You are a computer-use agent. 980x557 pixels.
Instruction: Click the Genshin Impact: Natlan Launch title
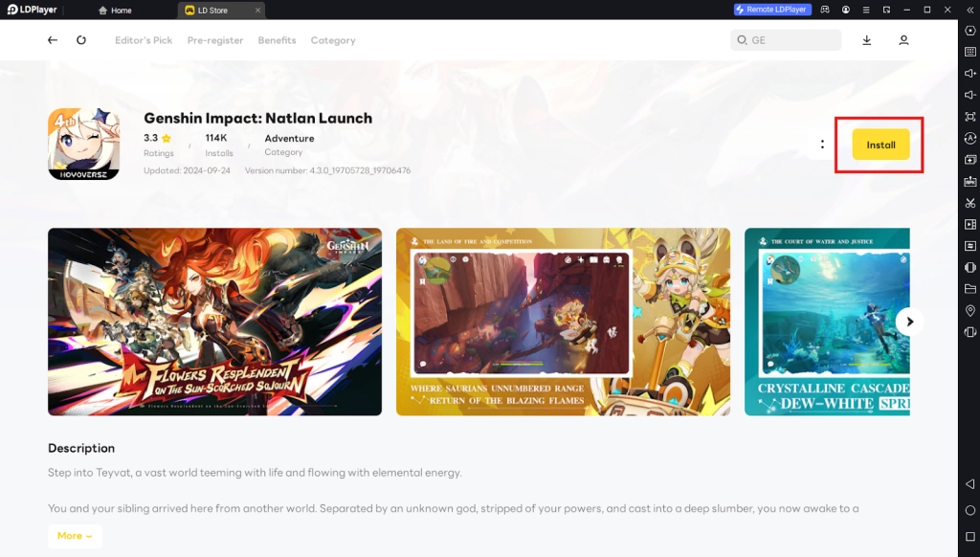pyautogui.click(x=257, y=118)
